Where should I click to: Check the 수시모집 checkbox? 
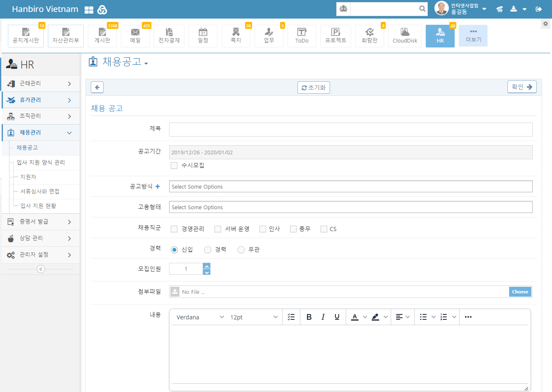[174, 165]
